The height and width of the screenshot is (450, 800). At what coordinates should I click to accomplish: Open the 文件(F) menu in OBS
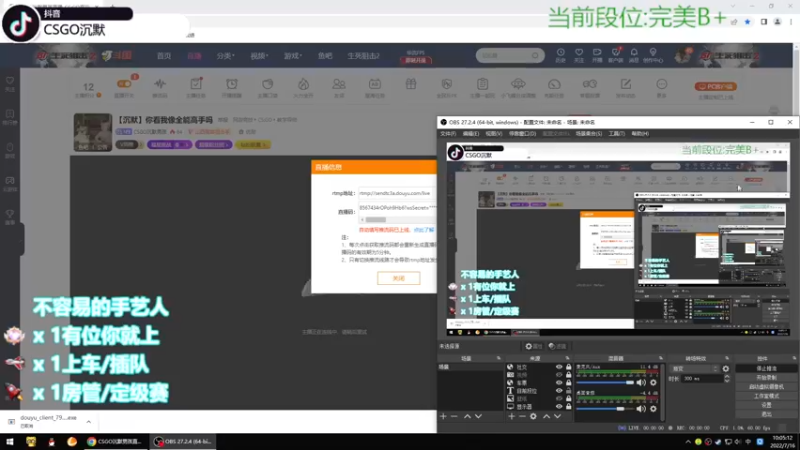447,134
